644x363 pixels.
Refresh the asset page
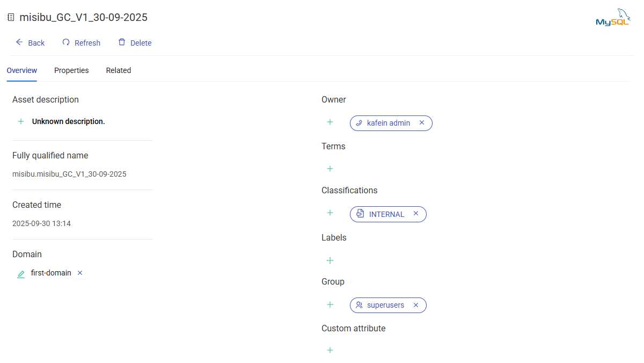(x=82, y=43)
